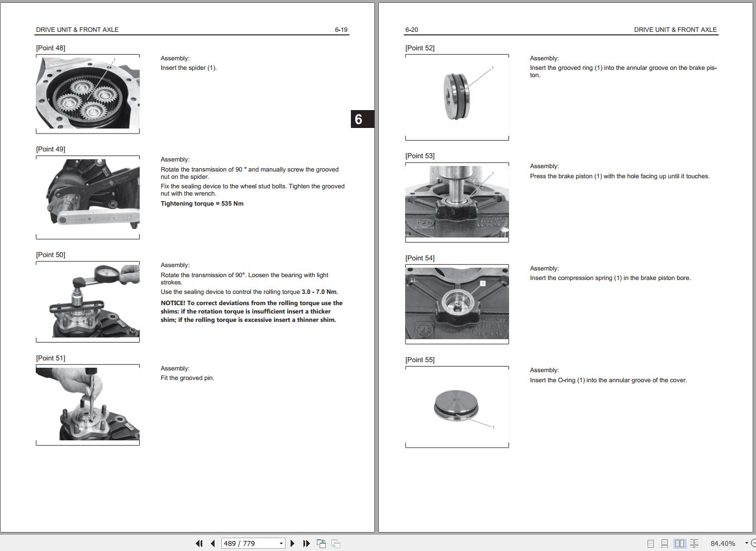
Task: Click the Point 51 grooved pin image
Action: [x=88, y=403]
